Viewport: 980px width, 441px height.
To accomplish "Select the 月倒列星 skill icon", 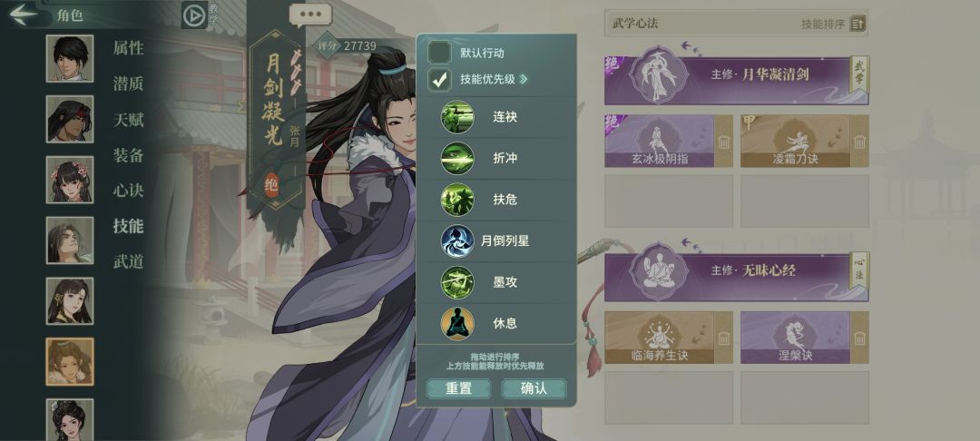I will [457, 241].
